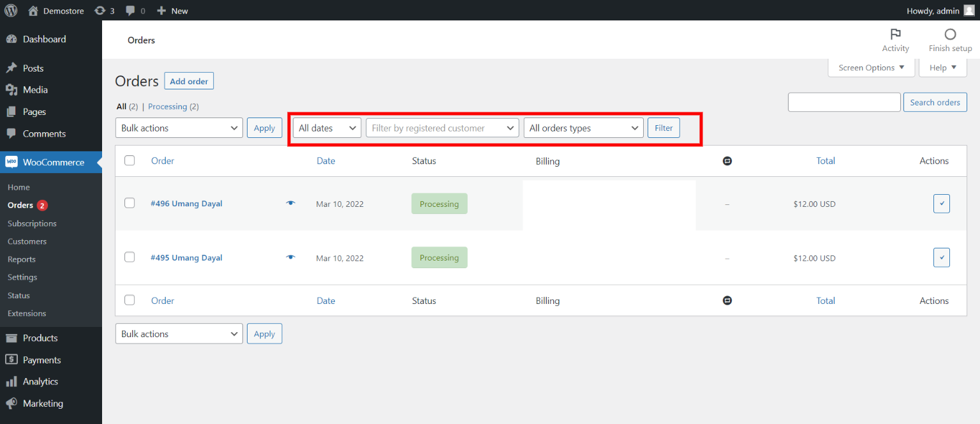Click the top Apply button
Screen dimensions: 980x424
click(264, 128)
